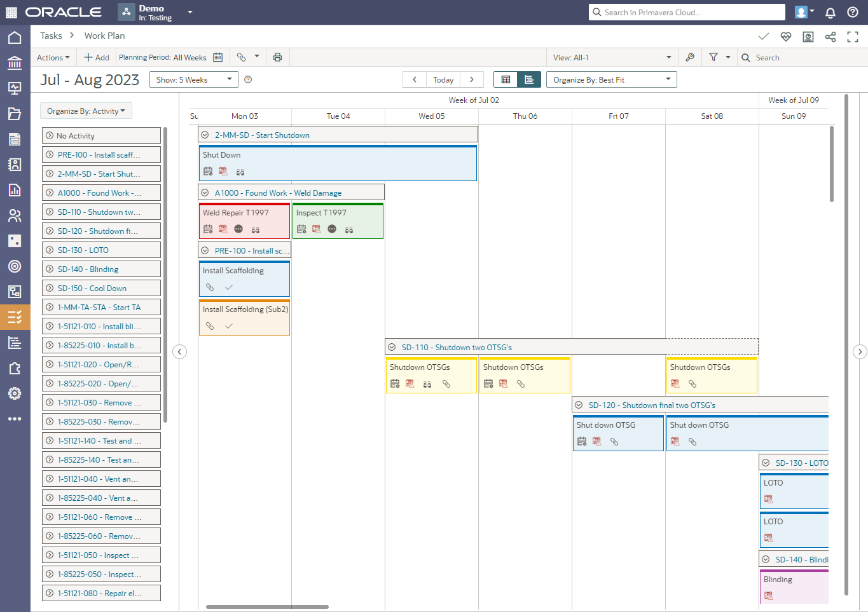Click the Search in Primavera Cloud field

tap(687, 12)
